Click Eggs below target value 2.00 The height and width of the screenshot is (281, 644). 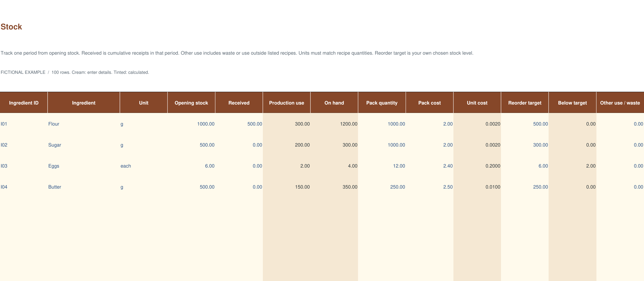pyautogui.click(x=573, y=166)
